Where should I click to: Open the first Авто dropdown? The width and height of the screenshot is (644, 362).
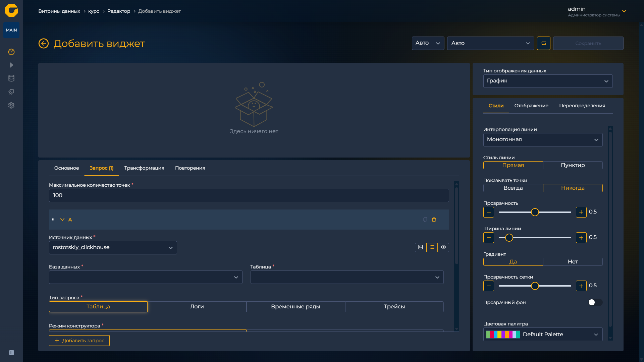click(428, 43)
